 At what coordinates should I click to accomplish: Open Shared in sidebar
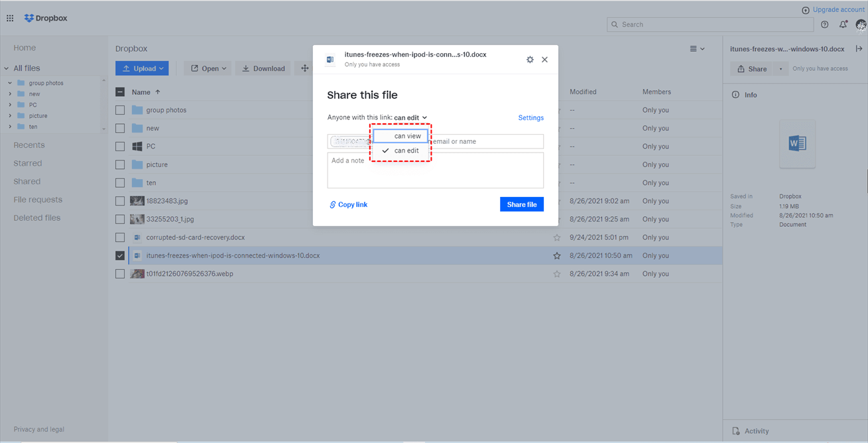pos(27,181)
